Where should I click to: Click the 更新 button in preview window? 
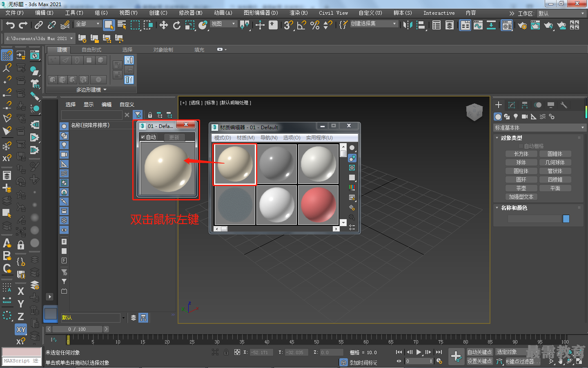click(x=174, y=137)
